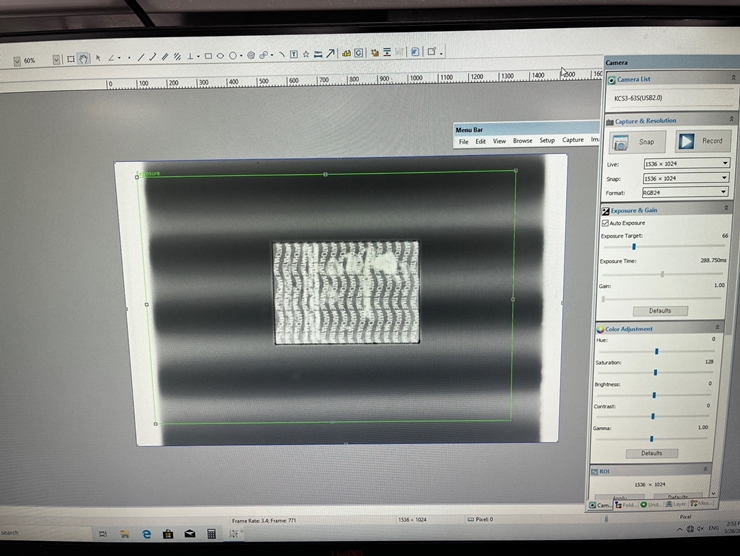Open Calculator from the Windows taskbar

pyautogui.click(x=210, y=533)
